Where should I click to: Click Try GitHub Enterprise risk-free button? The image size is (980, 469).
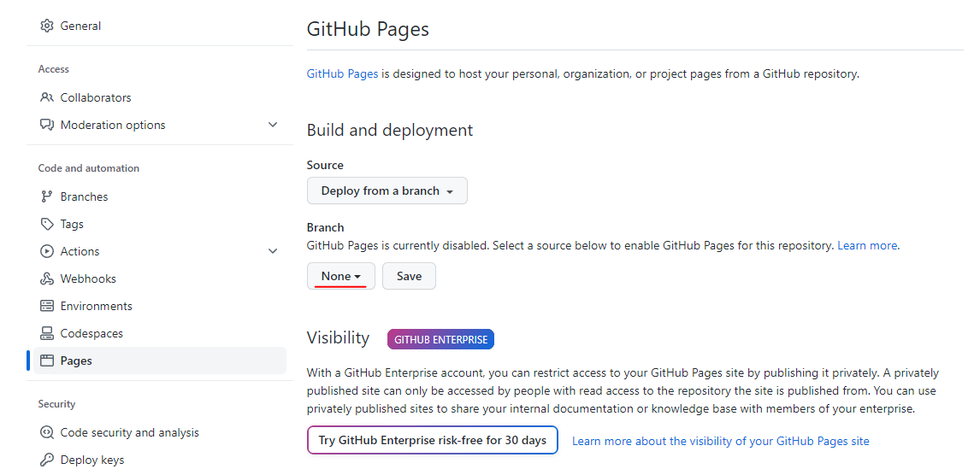click(x=433, y=440)
